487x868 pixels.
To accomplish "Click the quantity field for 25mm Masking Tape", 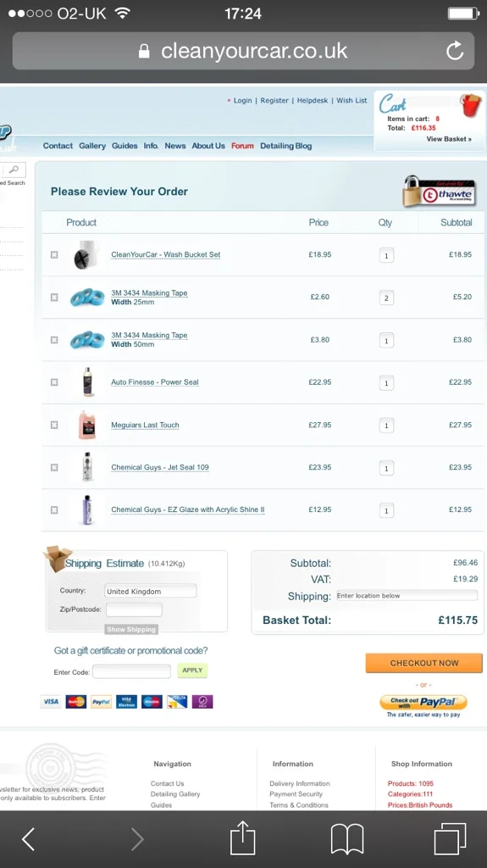I will point(386,298).
